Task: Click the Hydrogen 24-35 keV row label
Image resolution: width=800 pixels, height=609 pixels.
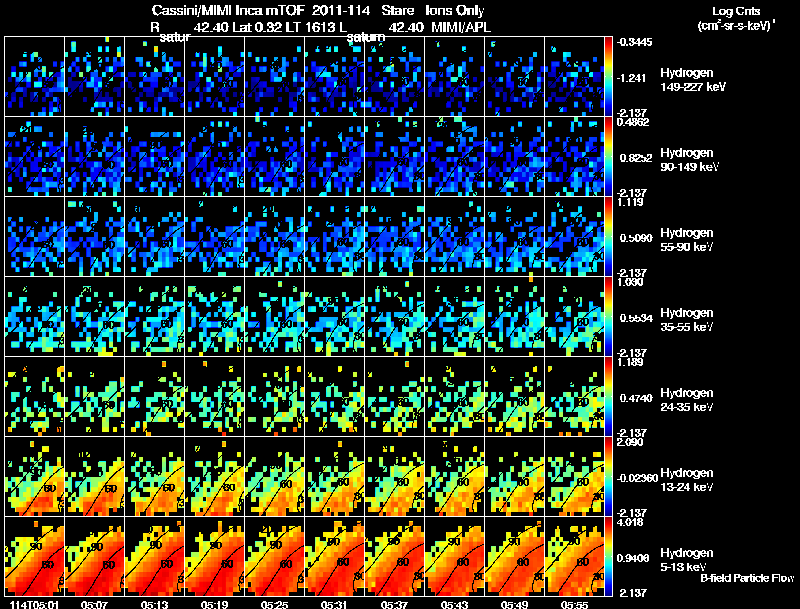Action: point(687,400)
